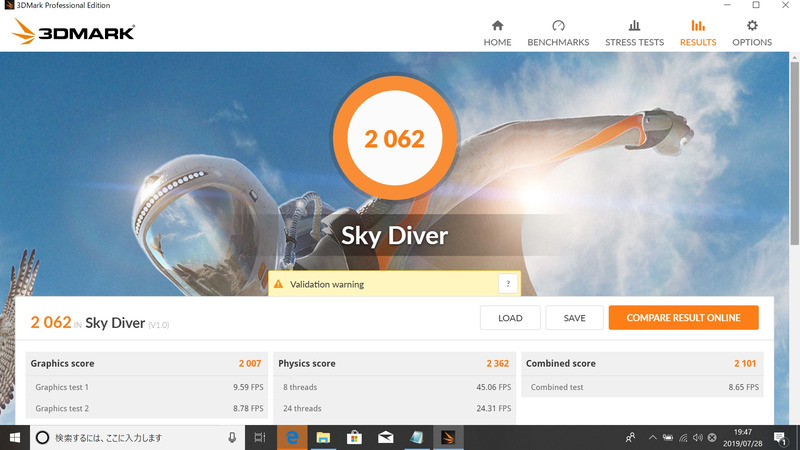This screenshot has height=450, width=800.
Task: Click the Graphics score header
Action: (x=62, y=363)
